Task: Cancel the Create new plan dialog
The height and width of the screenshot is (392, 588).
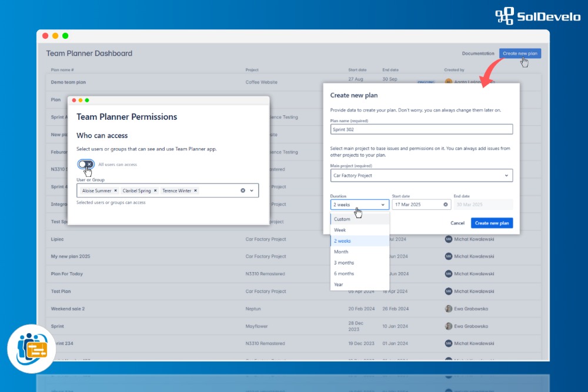Action: point(457,223)
